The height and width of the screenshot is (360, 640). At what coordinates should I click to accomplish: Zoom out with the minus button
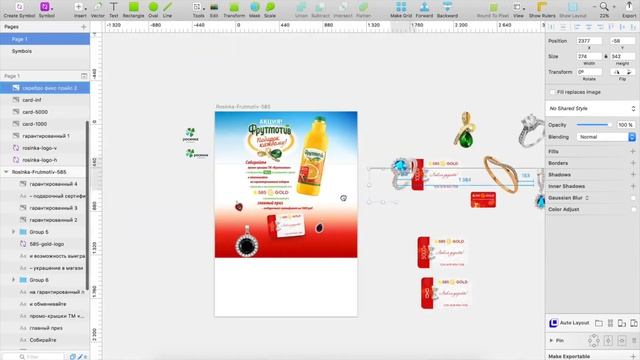(x=594, y=7)
